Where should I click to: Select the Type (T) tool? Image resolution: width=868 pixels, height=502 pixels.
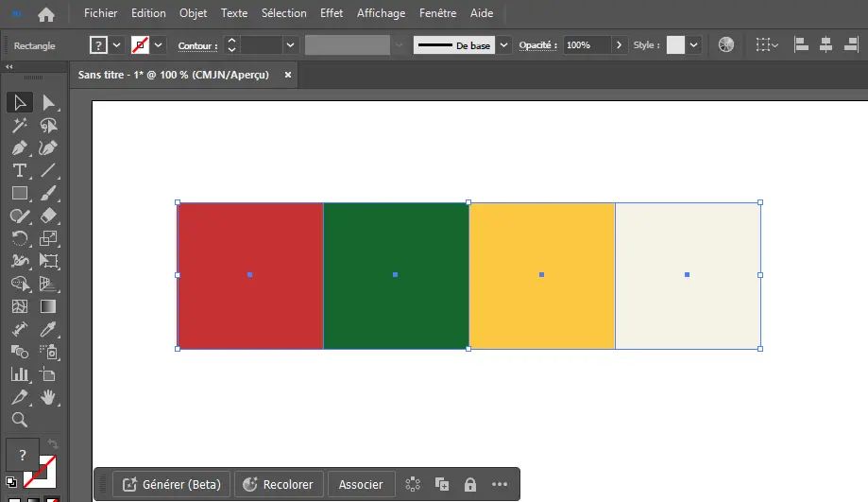19,171
